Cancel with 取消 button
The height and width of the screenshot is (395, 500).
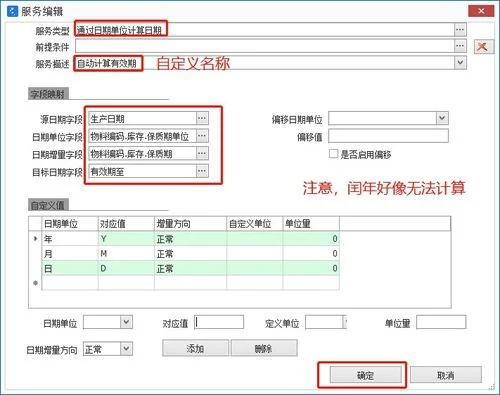click(446, 375)
